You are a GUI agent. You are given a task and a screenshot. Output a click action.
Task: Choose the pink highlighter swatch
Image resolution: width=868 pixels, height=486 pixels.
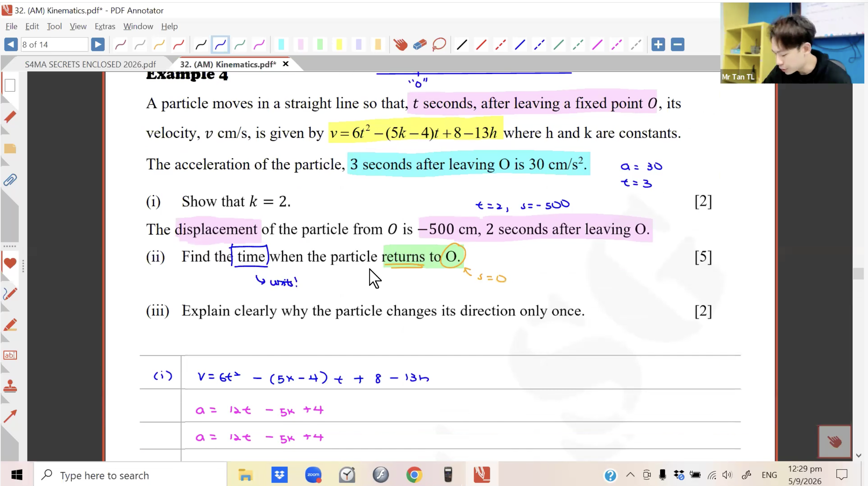click(x=301, y=45)
